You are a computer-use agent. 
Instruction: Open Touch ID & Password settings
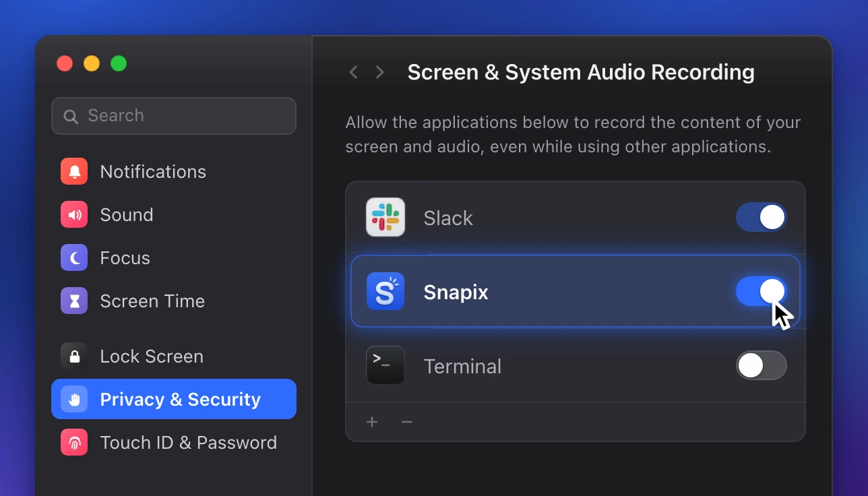pos(174,442)
